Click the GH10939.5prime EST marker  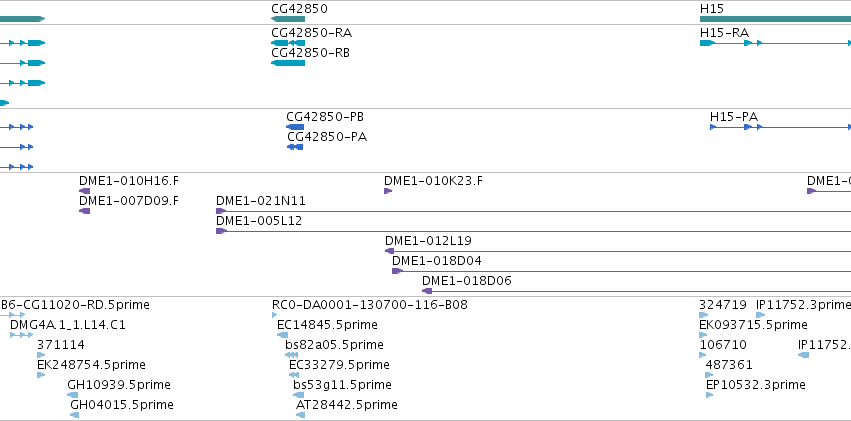point(72,395)
